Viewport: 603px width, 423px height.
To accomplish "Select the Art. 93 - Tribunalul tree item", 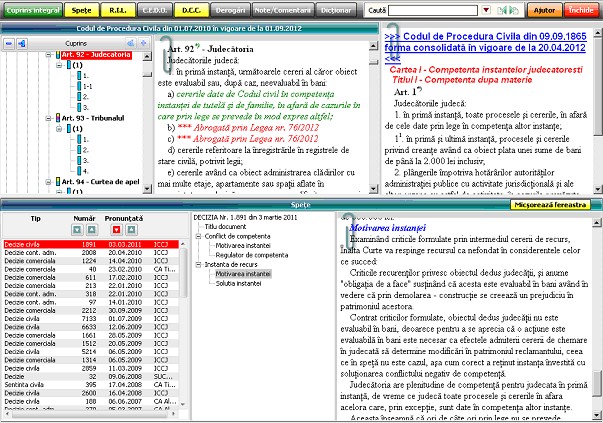I will tap(93, 118).
